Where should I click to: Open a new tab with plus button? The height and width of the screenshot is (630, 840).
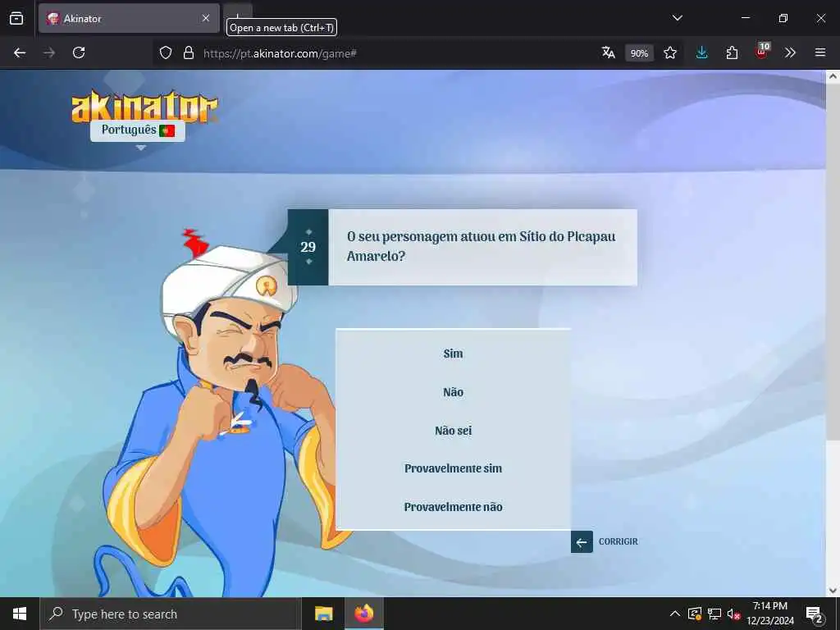[x=238, y=18]
